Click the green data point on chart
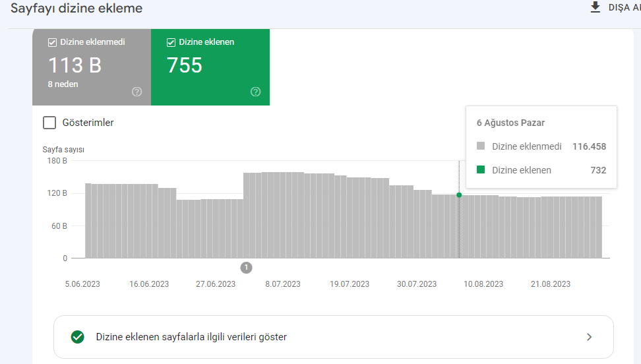 click(459, 195)
